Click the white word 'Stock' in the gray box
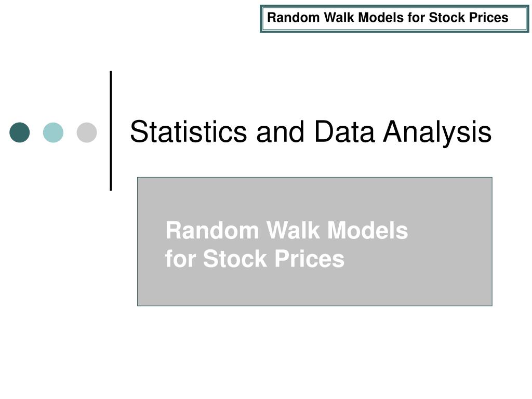532x399 pixels. [x=235, y=259]
